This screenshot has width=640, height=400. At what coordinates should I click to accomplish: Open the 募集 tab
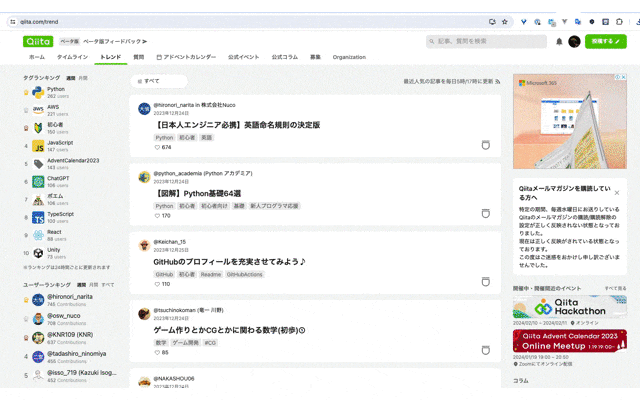[x=315, y=57]
